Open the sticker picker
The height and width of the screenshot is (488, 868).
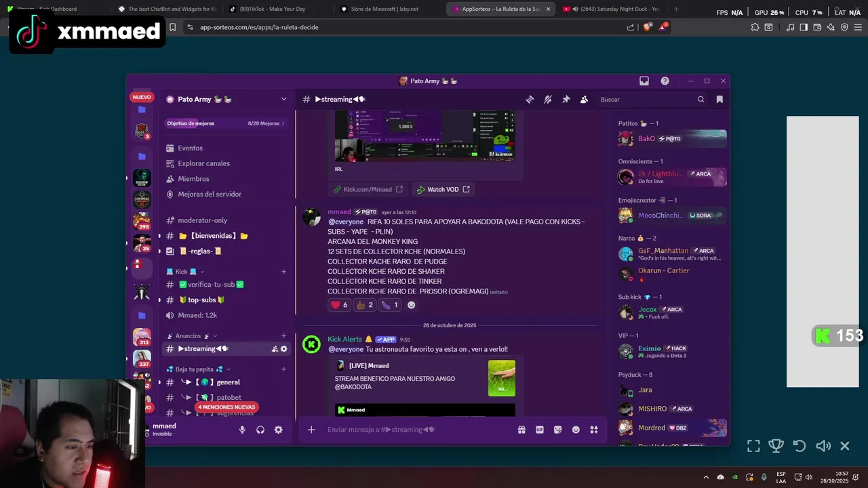(558, 430)
